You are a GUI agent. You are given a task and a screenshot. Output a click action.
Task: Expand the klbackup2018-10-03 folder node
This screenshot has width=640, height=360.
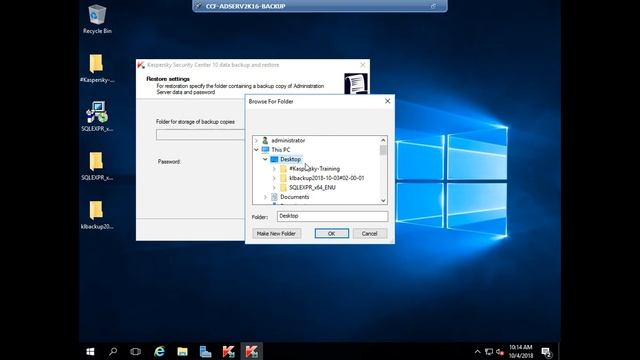click(x=274, y=178)
